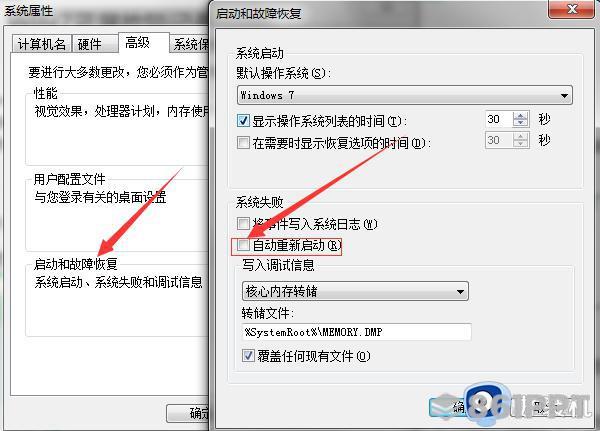Click dropdown arrow beside Windows 7
Viewport: 600px width, 431px height.
click(x=564, y=95)
